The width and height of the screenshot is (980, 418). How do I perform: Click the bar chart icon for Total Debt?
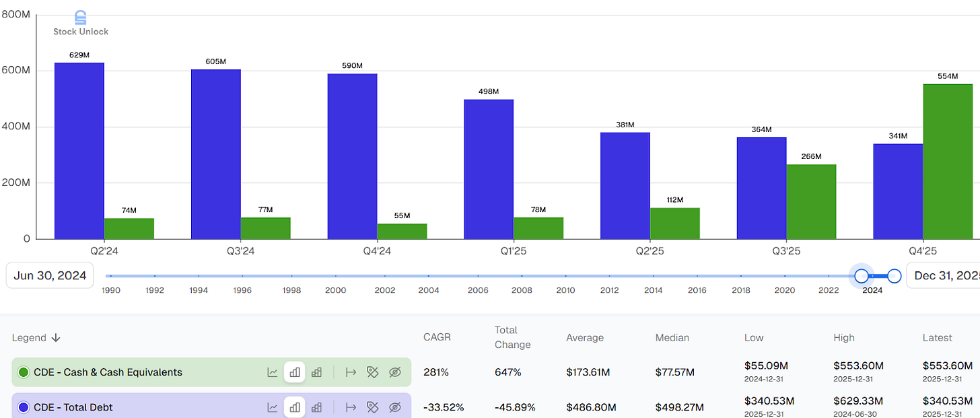[294, 407]
